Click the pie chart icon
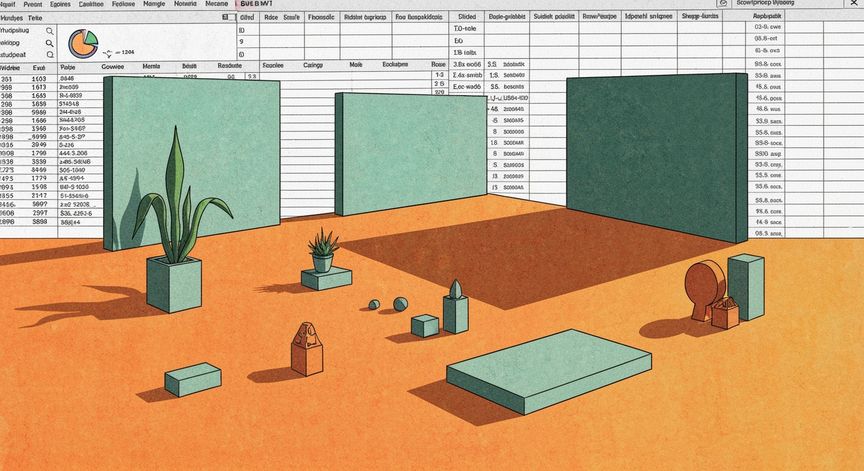This screenshot has width=864, height=471. tap(83, 44)
